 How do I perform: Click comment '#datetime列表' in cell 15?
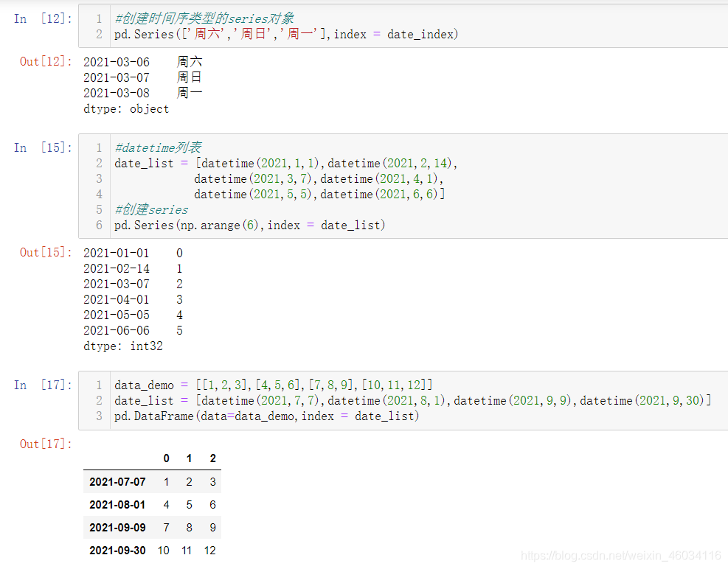[x=158, y=147]
